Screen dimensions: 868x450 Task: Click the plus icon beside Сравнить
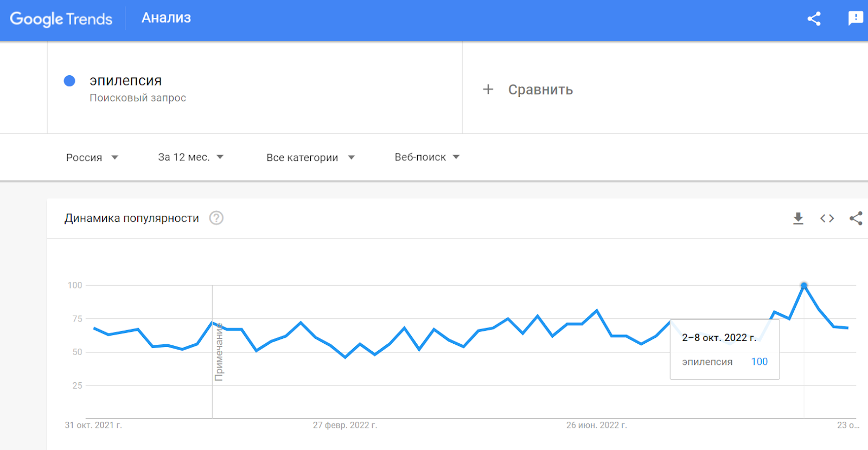488,89
